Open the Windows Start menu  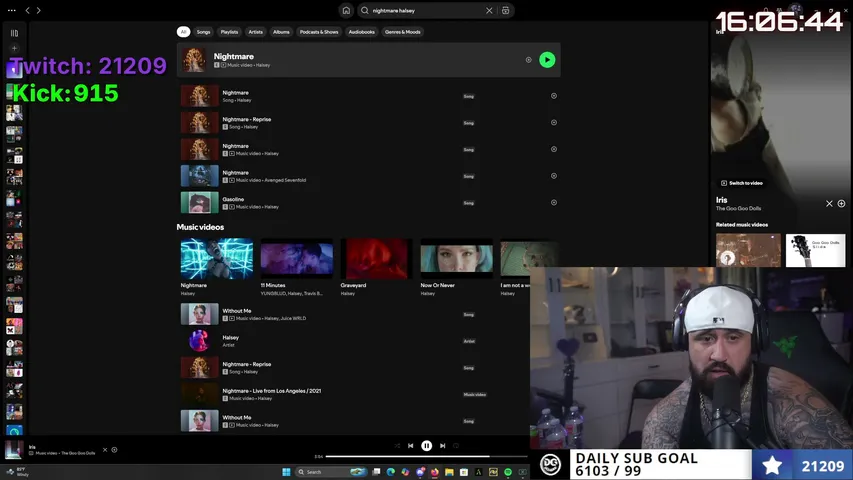pyautogui.click(x=286, y=472)
